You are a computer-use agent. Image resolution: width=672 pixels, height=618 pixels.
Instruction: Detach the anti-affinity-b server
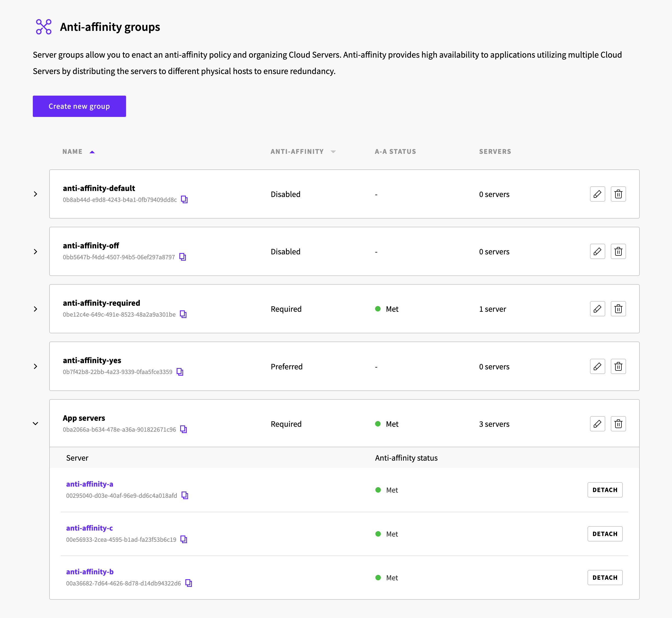coord(605,578)
